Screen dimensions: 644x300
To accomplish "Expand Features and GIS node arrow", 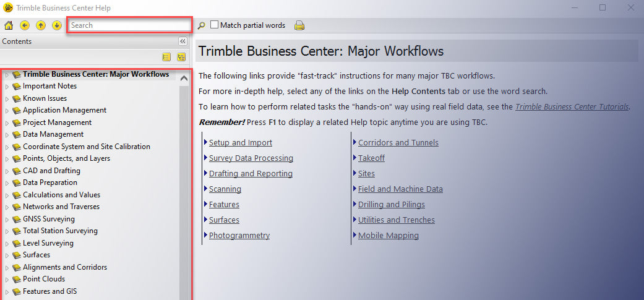I will pyautogui.click(x=7, y=292).
